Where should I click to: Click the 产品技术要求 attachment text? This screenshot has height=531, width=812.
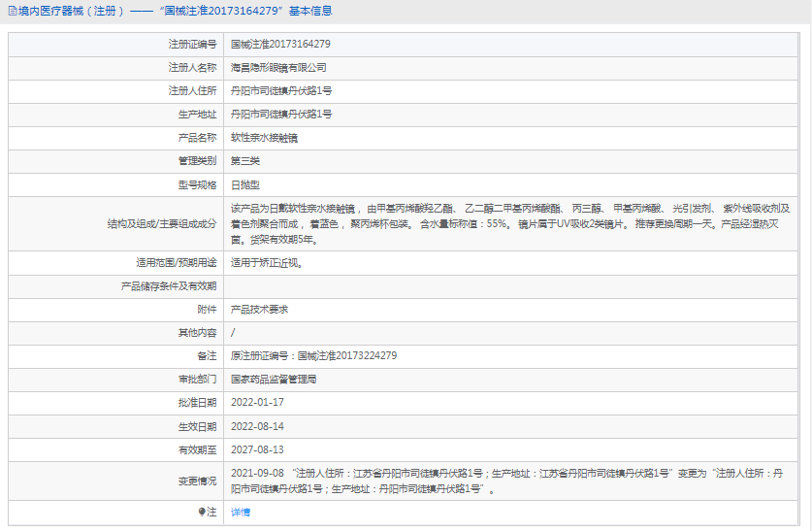259,309
